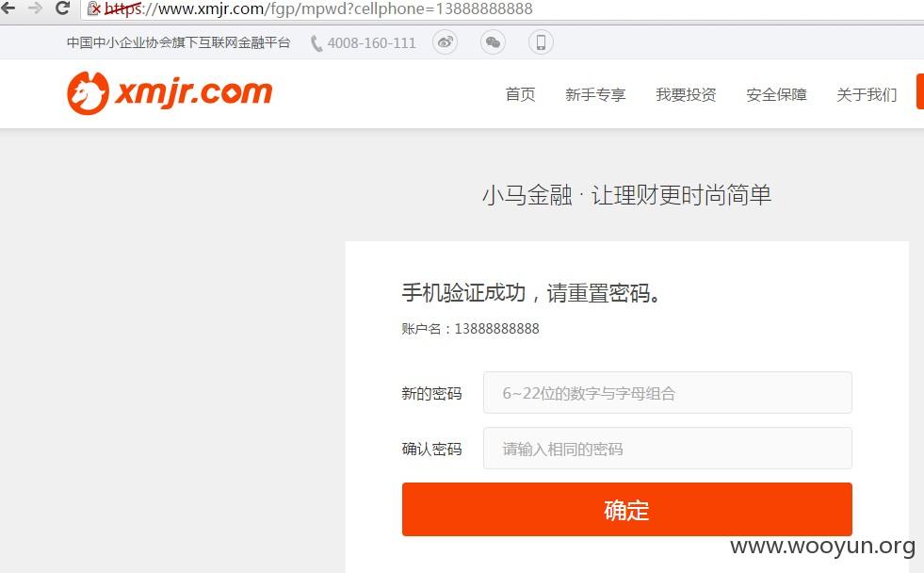
Task: Click the orange button at the header edge
Action: click(920, 91)
